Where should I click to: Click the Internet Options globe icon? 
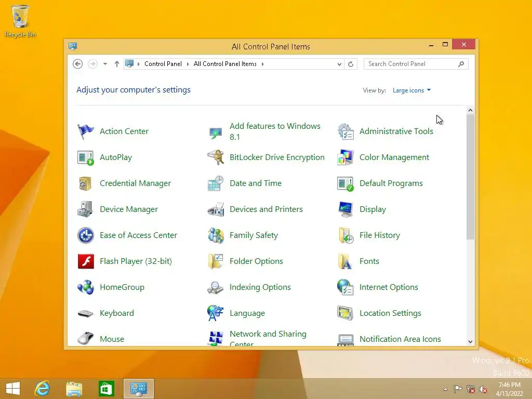coord(345,287)
